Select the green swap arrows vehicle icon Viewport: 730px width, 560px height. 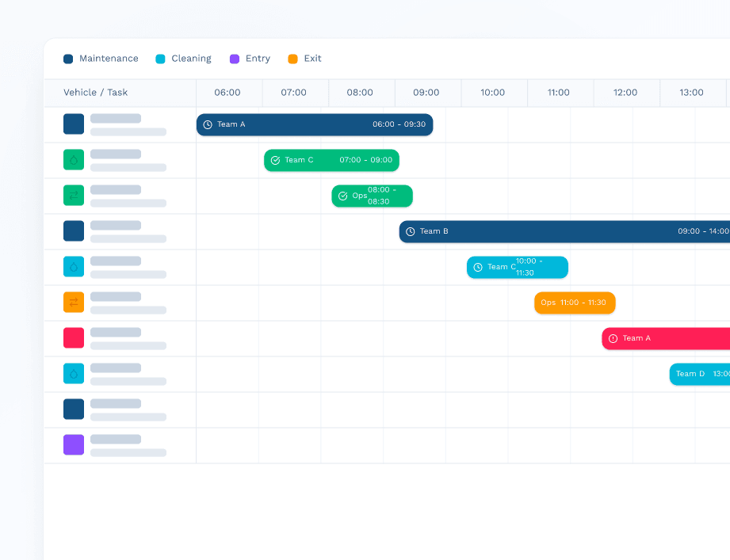click(x=74, y=195)
